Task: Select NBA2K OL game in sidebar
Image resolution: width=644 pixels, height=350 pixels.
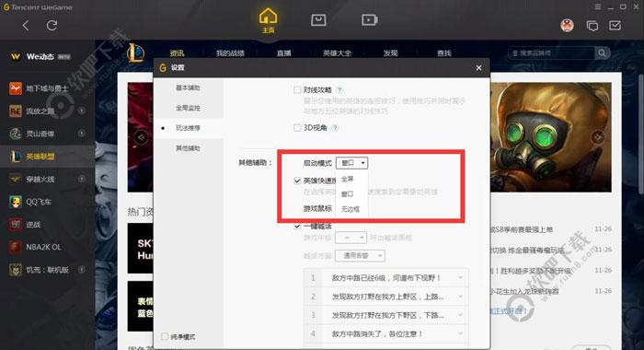Action: (x=47, y=247)
